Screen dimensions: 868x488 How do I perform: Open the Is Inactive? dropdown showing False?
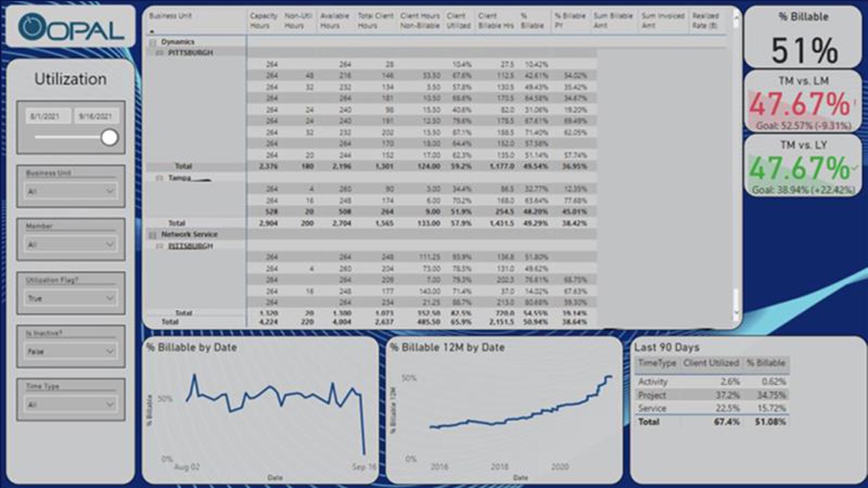71,352
